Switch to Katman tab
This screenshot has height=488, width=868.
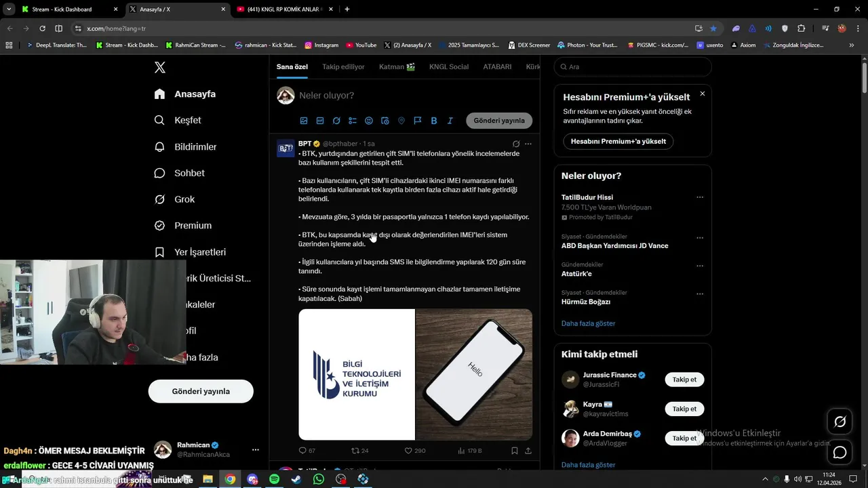pyautogui.click(x=397, y=67)
